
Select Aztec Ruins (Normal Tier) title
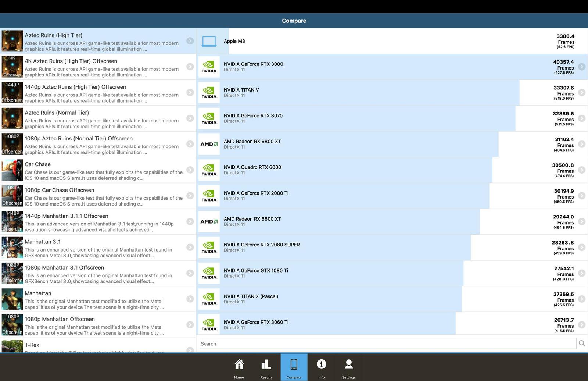point(57,113)
